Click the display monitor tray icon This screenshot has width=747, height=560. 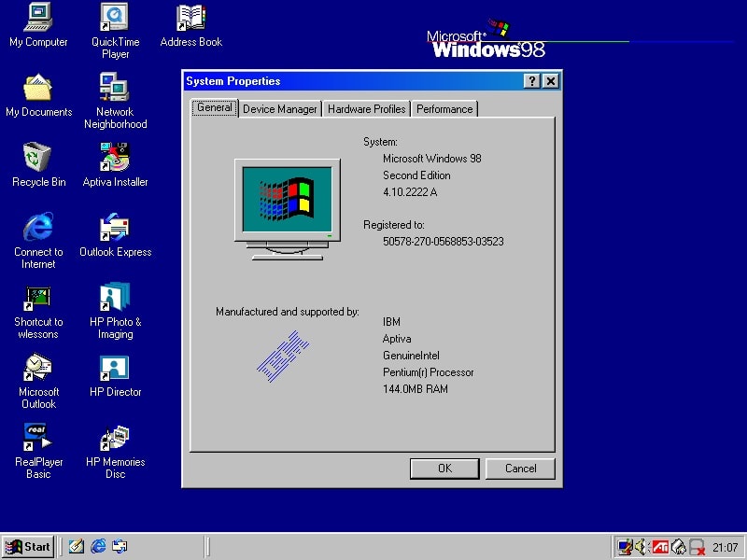pos(625,547)
